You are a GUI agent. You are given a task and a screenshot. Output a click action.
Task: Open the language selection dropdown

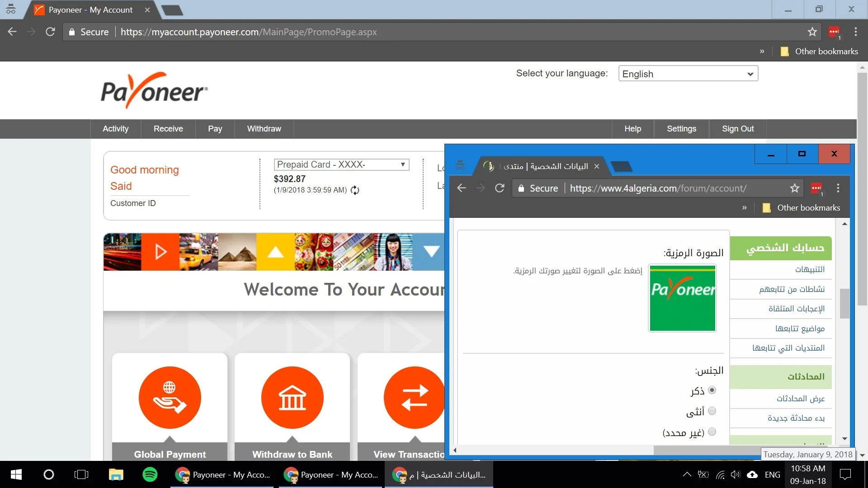(688, 74)
